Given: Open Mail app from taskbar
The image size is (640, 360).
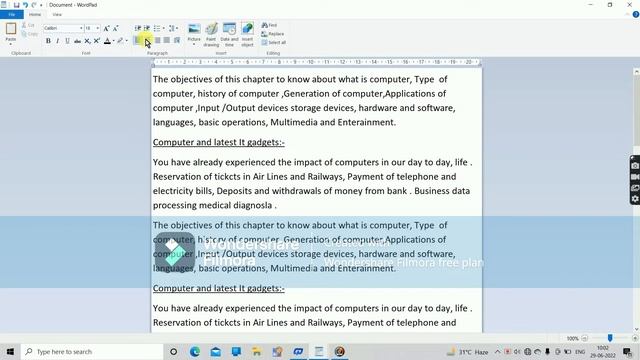Looking at the screenshot, I should 216,351.
